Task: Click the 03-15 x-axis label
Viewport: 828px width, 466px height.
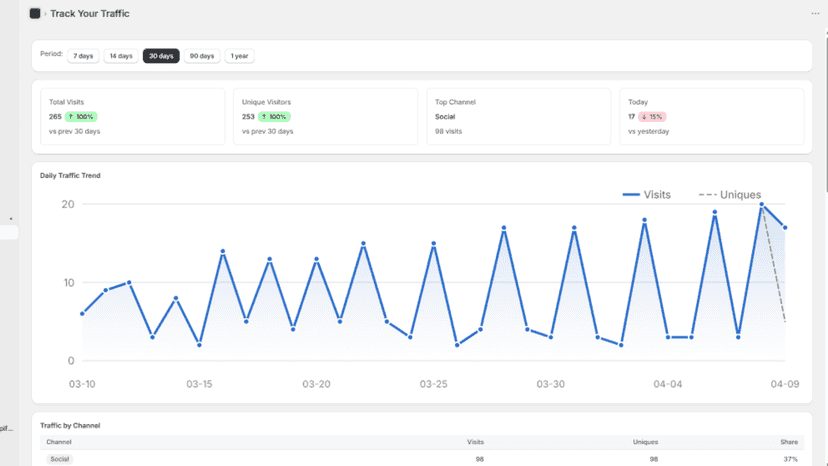Action: 199,384
